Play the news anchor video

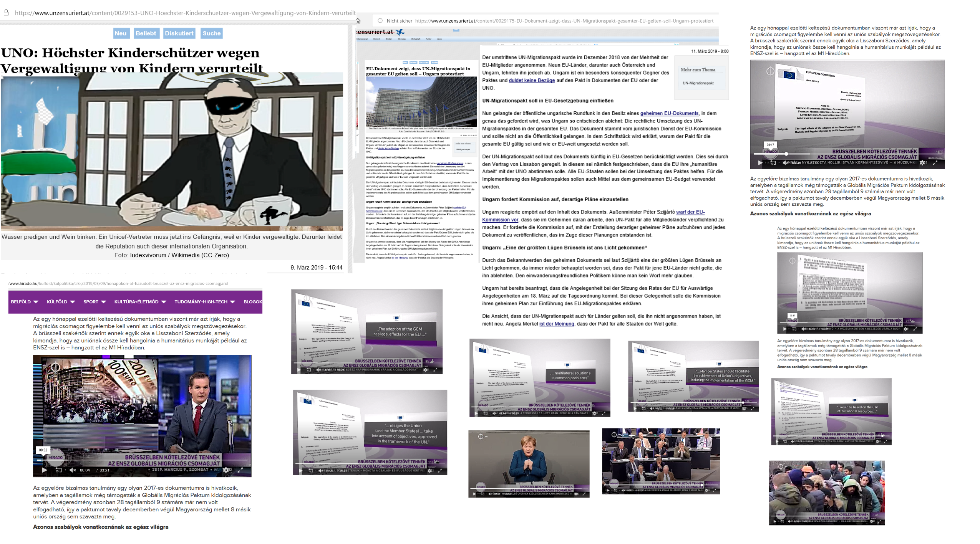tap(45, 470)
